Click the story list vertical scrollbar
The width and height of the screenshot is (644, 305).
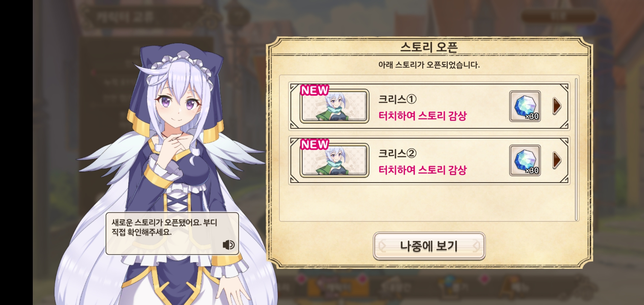coord(576,149)
